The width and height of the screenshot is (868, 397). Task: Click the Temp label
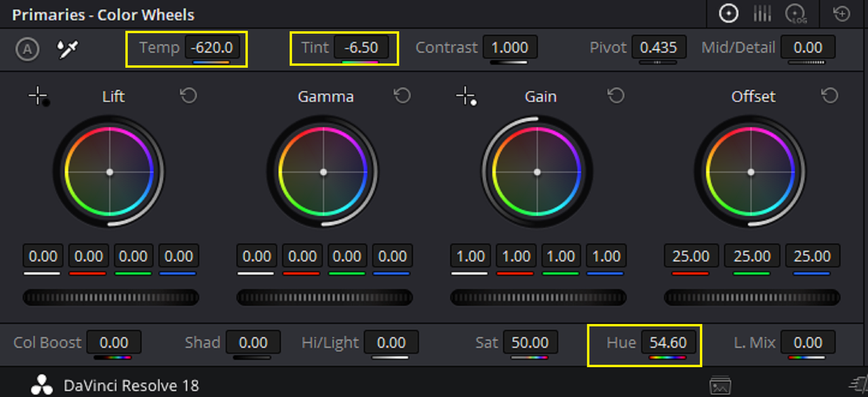pyautogui.click(x=159, y=48)
